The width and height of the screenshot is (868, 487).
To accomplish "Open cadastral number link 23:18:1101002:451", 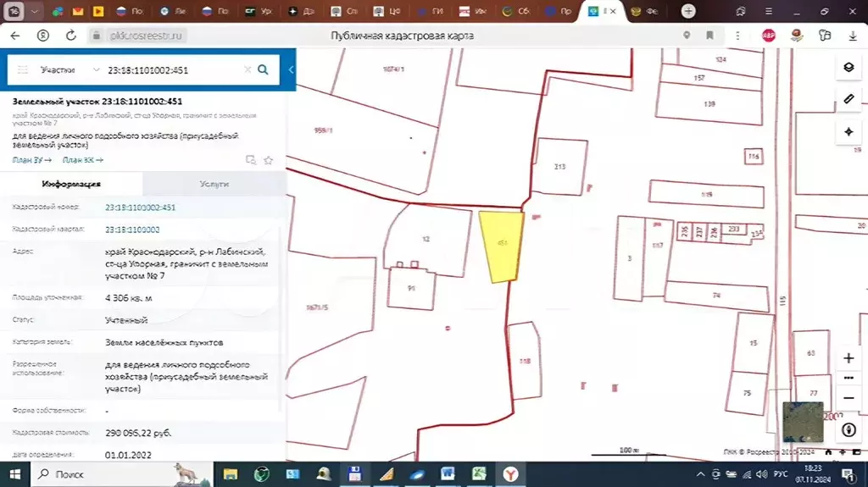I will 140,208.
